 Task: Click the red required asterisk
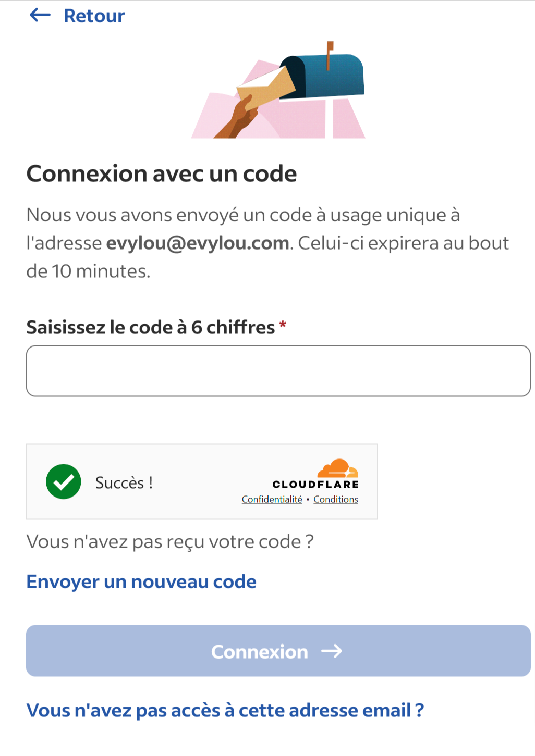click(x=283, y=326)
